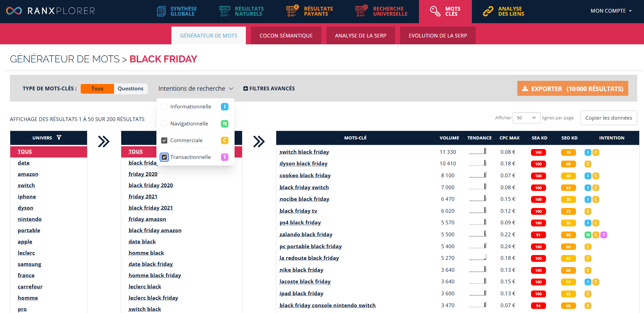This screenshot has height=313, width=644.
Task: Check the Navigationnelle intent checkbox
Action: click(x=164, y=123)
